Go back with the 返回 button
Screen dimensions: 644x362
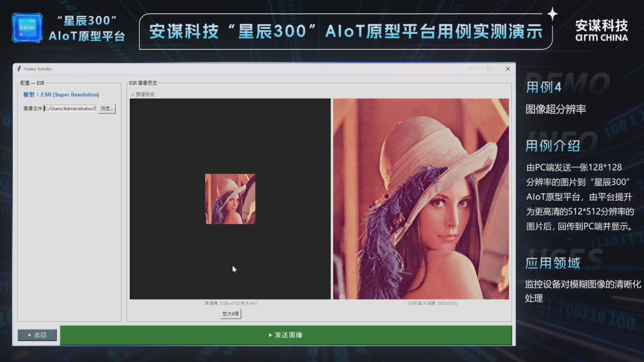37,335
